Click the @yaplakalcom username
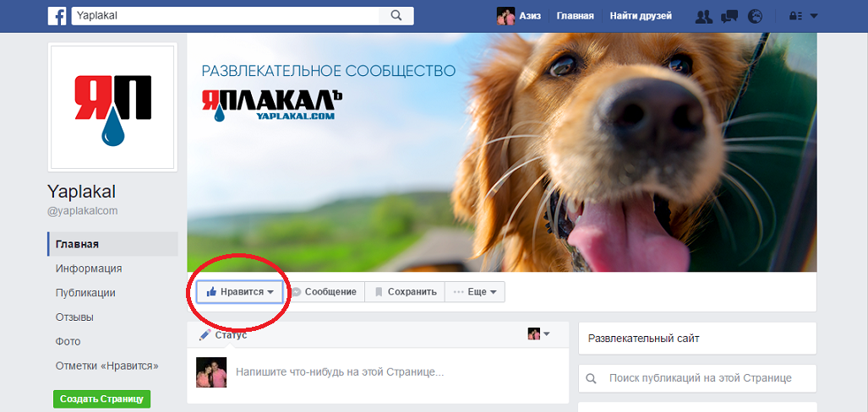Image resolution: width=868 pixels, height=412 pixels. 83,211
